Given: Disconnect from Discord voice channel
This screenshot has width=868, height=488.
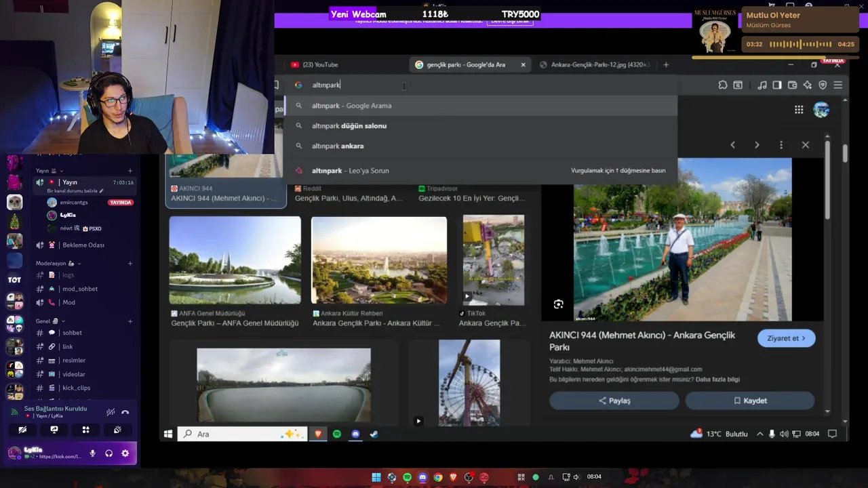Looking at the screenshot, I should point(125,411).
